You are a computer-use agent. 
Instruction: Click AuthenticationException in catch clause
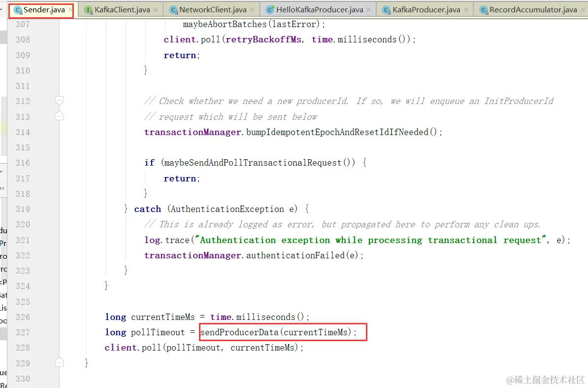[x=227, y=209]
